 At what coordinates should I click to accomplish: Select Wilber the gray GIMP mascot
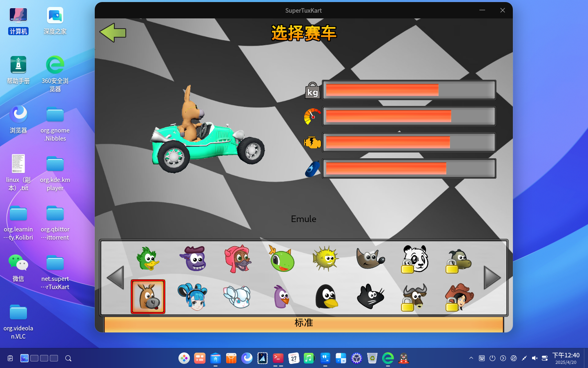pos(370,258)
